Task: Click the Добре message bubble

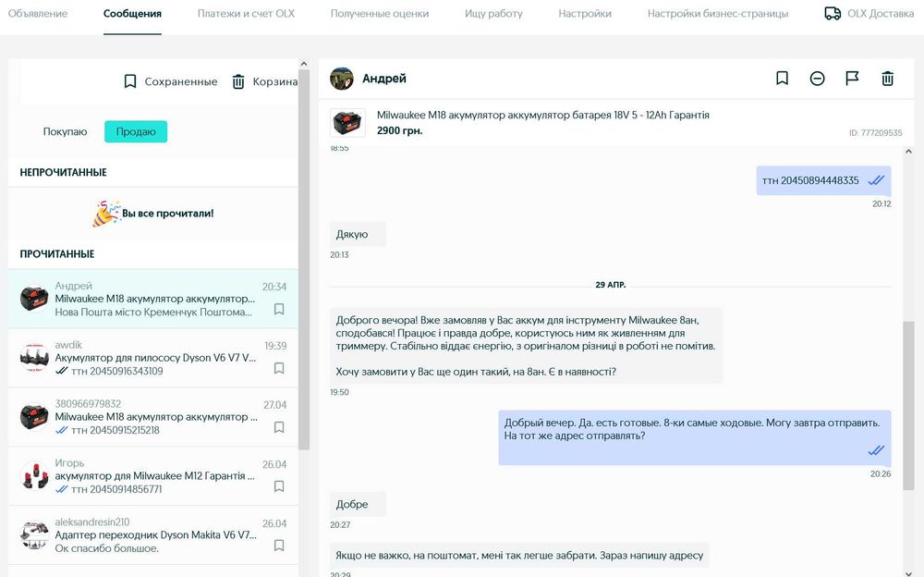Action: click(358, 505)
